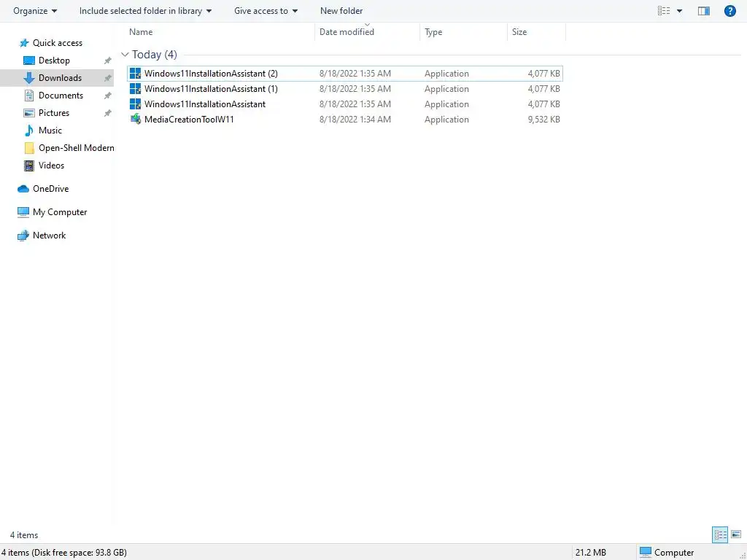This screenshot has width=747, height=560.
Task: Open Pictures in the sidebar
Action: (54, 113)
